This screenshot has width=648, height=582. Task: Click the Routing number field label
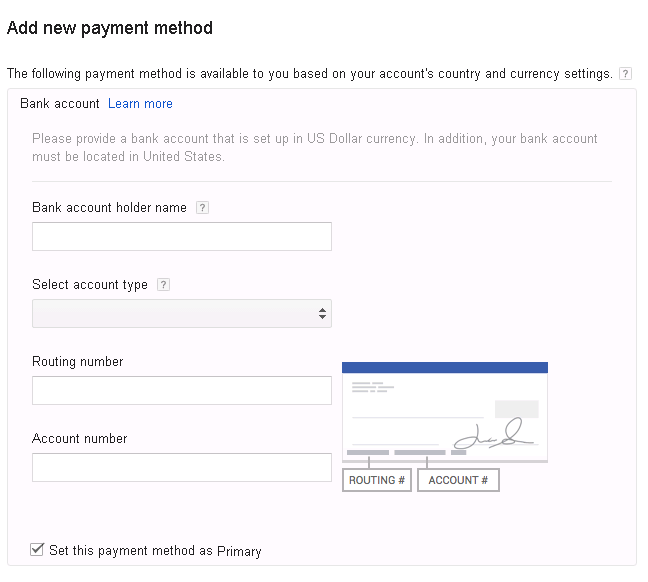[78, 362]
